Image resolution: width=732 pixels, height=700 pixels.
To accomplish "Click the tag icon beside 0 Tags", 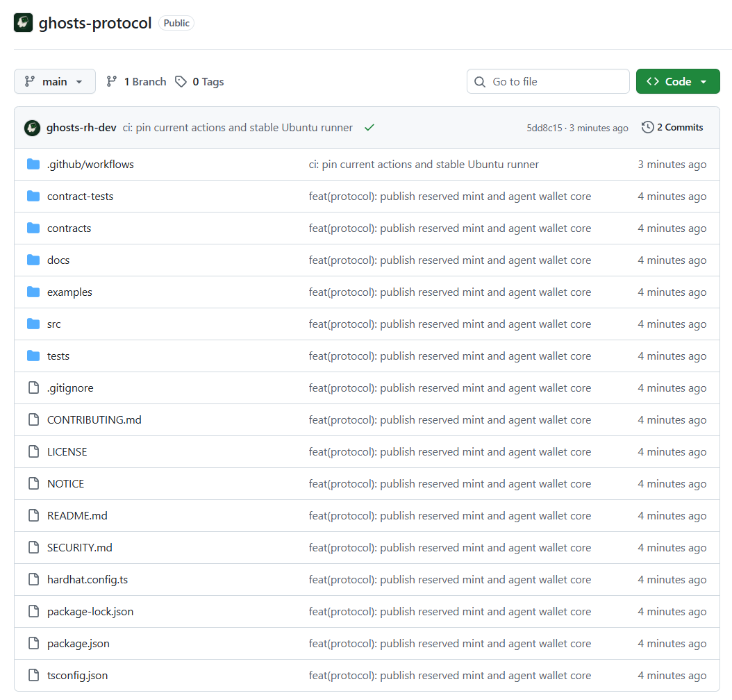I will (x=181, y=82).
